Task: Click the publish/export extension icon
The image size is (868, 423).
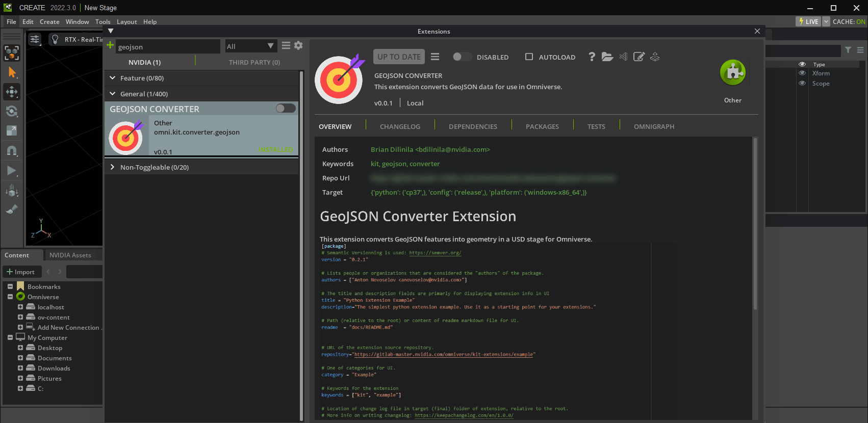Action: pyautogui.click(x=655, y=57)
